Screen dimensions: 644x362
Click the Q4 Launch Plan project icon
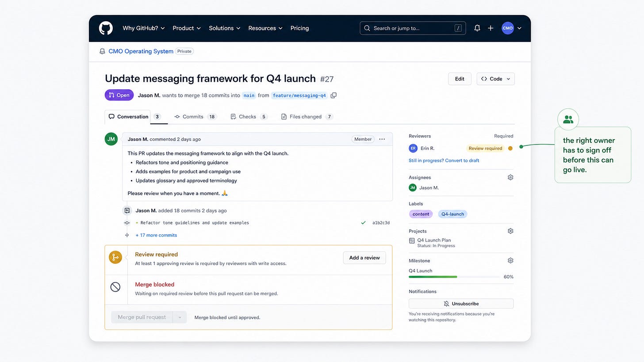[x=412, y=241]
